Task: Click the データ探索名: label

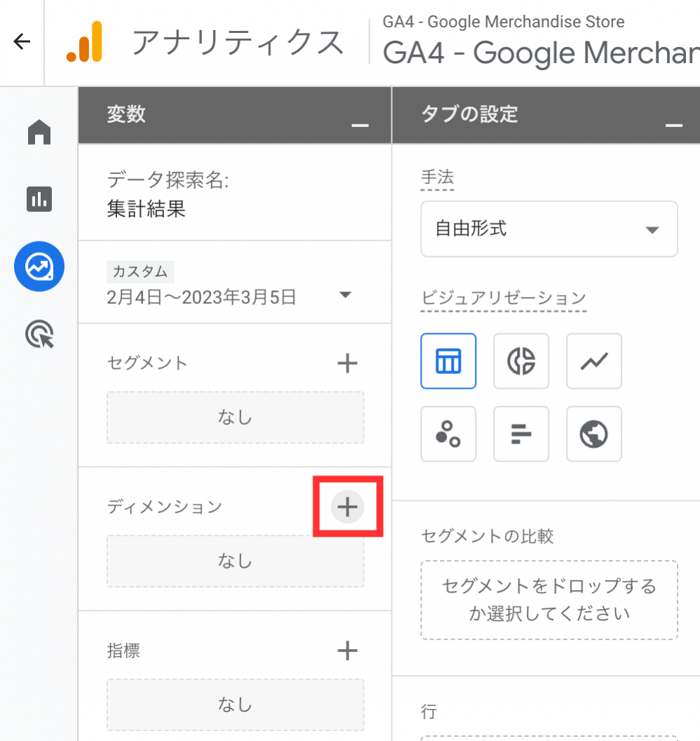Action: pyautogui.click(x=168, y=180)
